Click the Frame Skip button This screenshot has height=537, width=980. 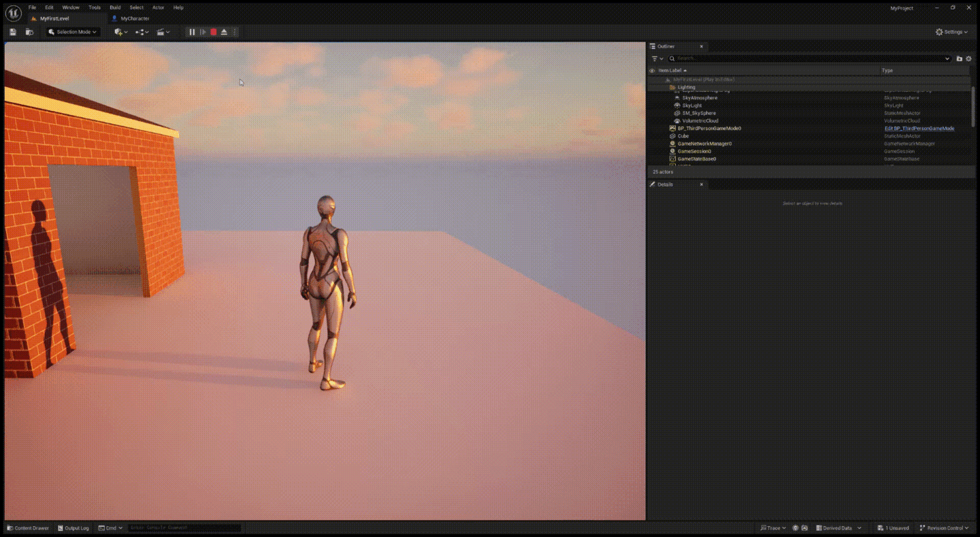click(x=203, y=32)
